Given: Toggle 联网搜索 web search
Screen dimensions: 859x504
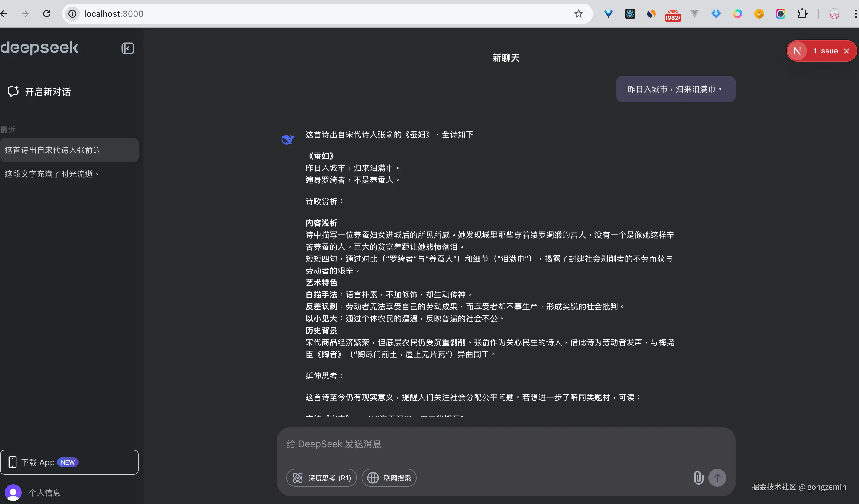Looking at the screenshot, I should click(x=389, y=477).
